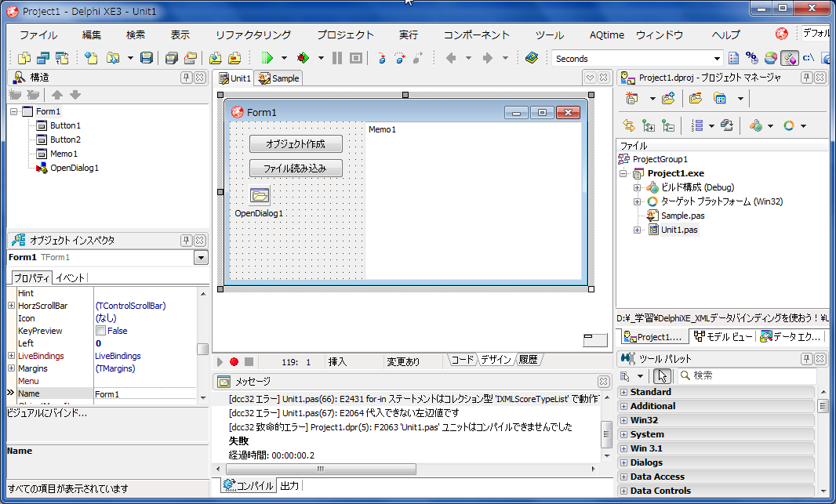
Task: Pin the Object Inspector panel
Action: (x=186, y=241)
